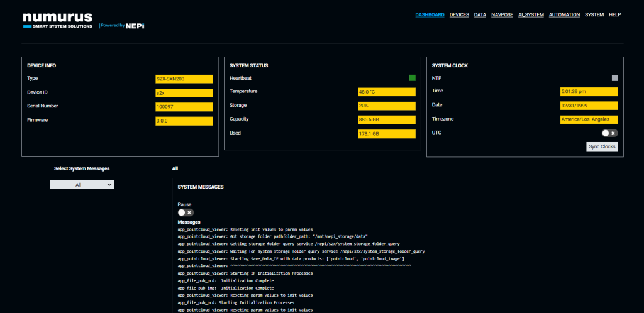
Task: Toggle the UTC switch
Action: coord(609,133)
